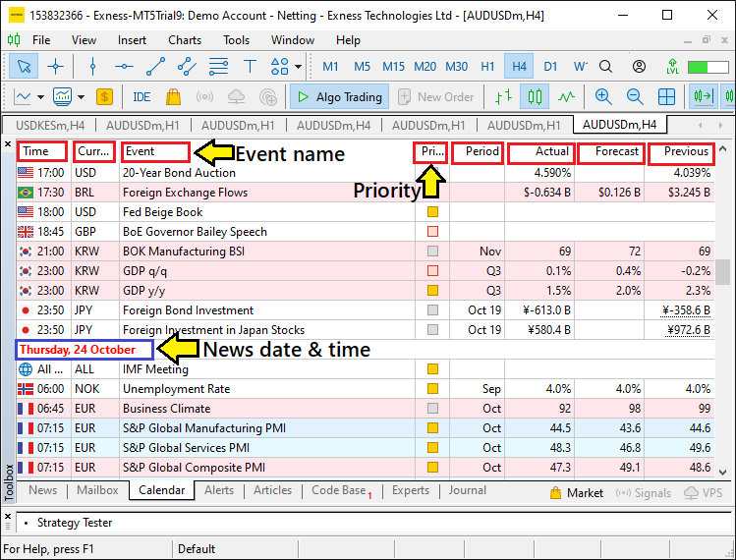The image size is (736, 560).
Task: Open the Insert menu
Action: [x=132, y=40]
